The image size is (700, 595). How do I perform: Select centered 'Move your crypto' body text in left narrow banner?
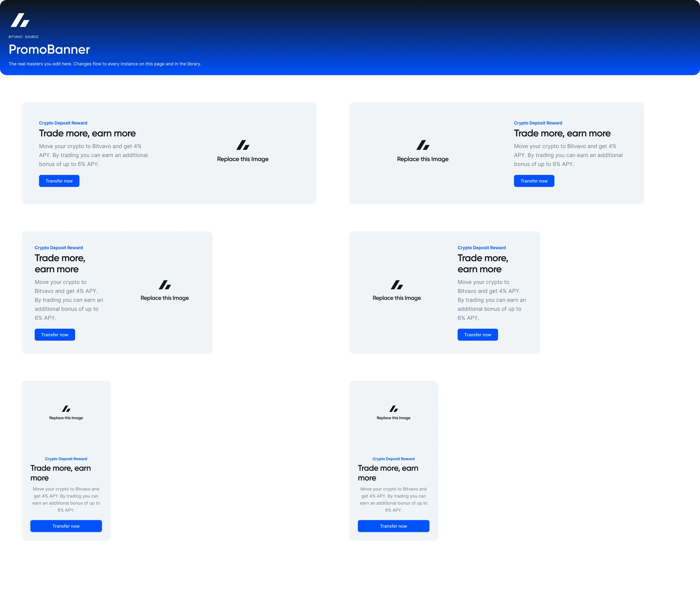pos(66,499)
